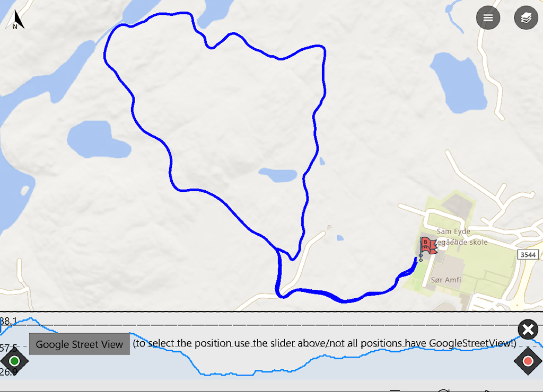Click the red end diamond marker
The height and width of the screenshot is (392, 543).
coord(528,361)
